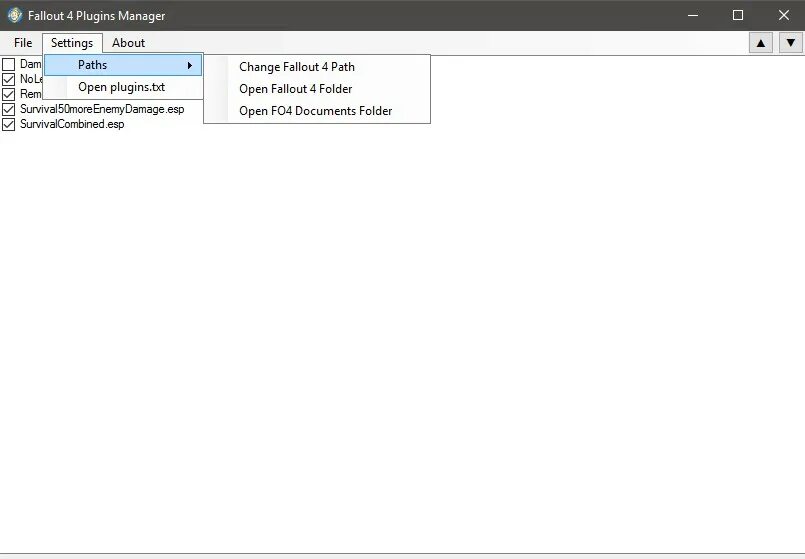Screen dimensions: 805x559
Task: Move selected plugin up with the up arrow
Action: [761, 43]
